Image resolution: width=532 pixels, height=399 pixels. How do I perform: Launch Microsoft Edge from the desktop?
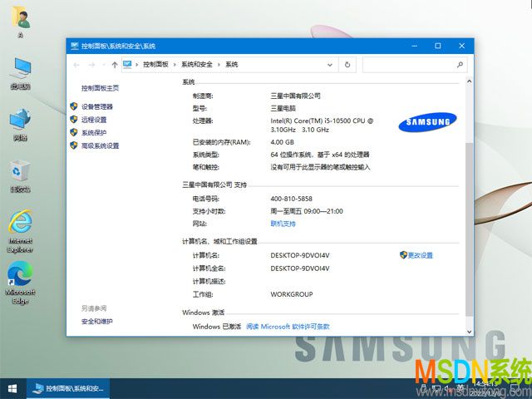click(x=20, y=283)
